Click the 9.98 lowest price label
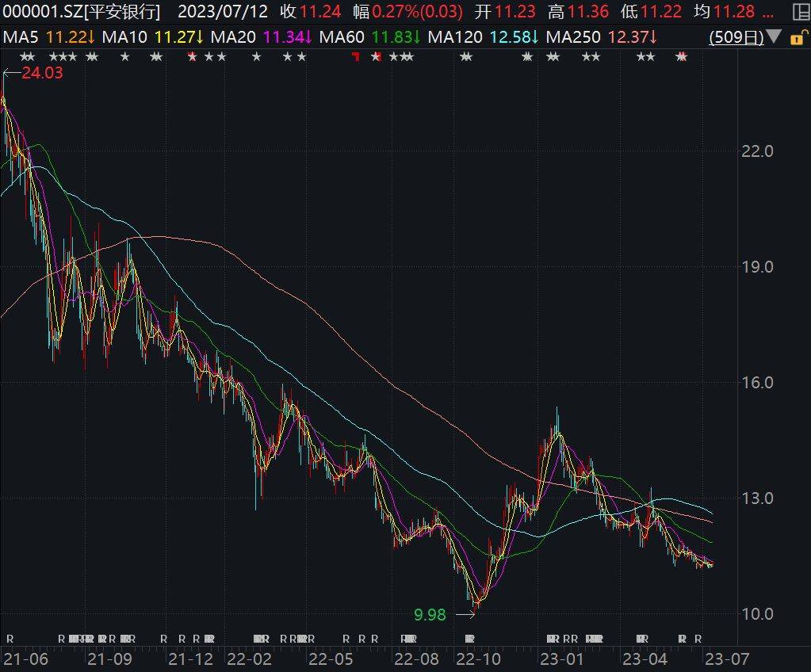Viewport: 811px width, 672px height. pos(430,613)
